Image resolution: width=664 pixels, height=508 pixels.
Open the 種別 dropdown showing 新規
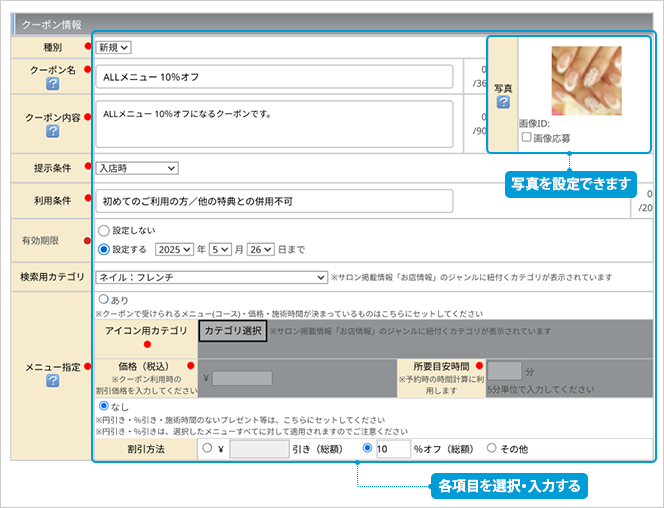[114, 47]
